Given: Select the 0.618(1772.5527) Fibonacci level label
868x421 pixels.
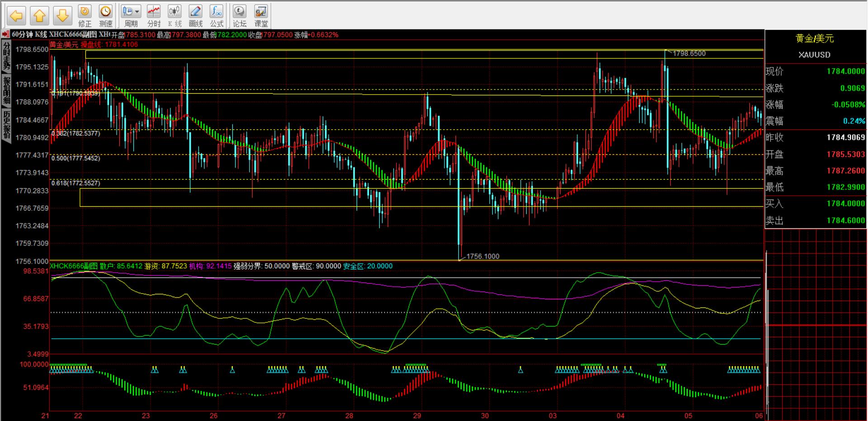Looking at the screenshot, I should tap(75, 183).
